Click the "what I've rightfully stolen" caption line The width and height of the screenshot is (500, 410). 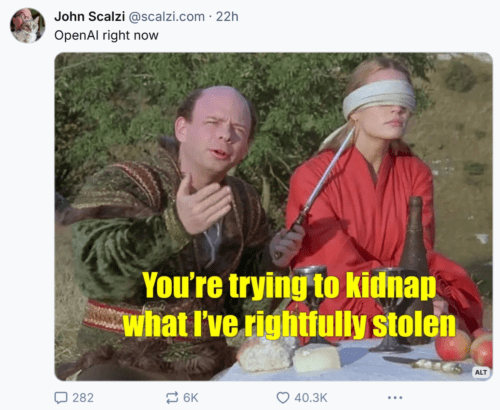[x=289, y=324]
